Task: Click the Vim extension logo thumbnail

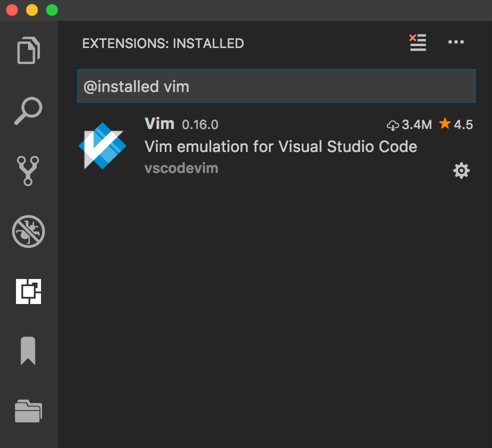Action: (x=102, y=146)
